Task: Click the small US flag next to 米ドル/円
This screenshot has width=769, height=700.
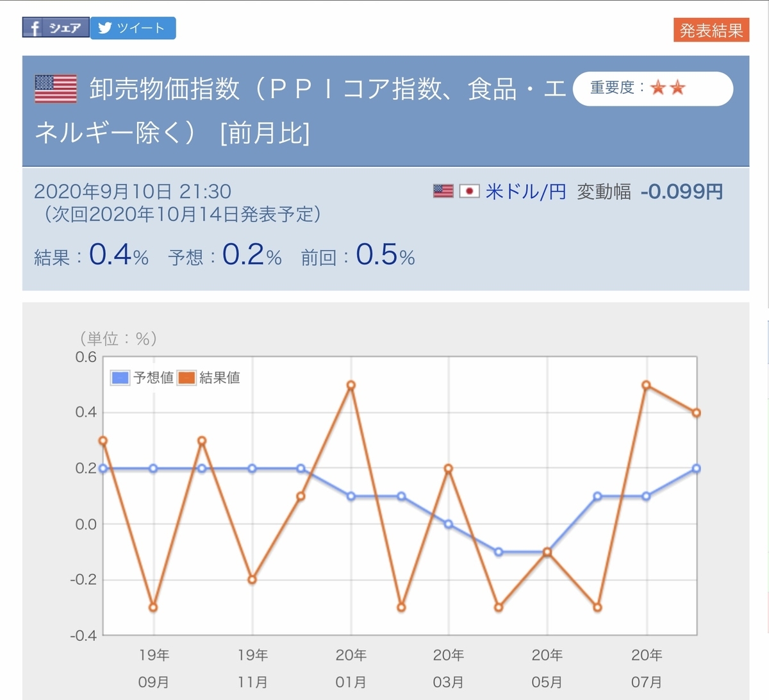Action: click(443, 191)
